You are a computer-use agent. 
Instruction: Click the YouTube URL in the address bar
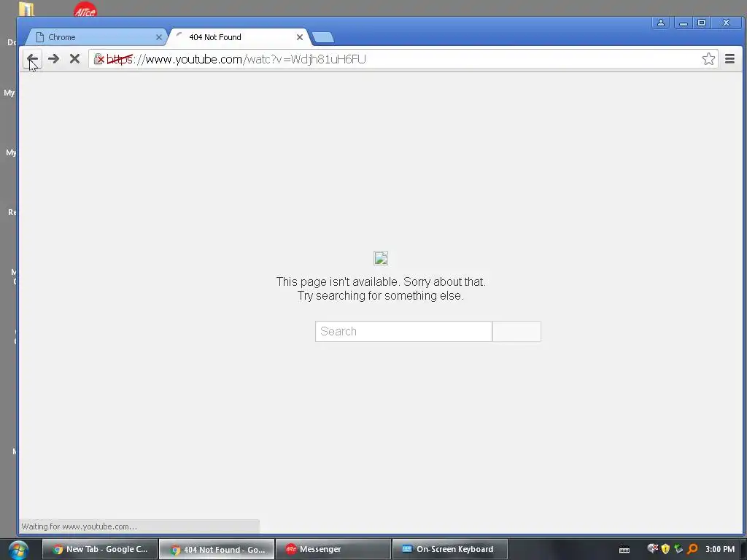click(236, 60)
